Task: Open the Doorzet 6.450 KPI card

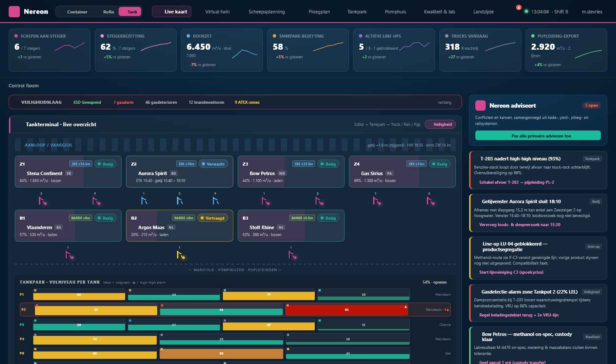Action: [222, 50]
